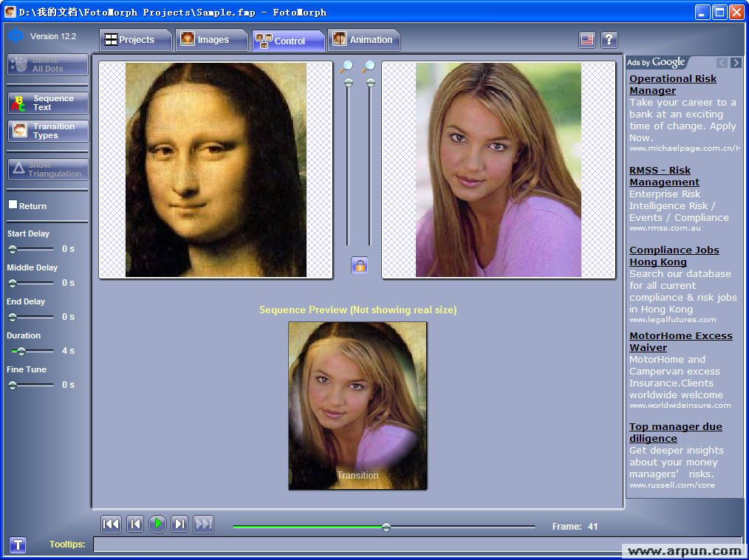Open Transition Types
The height and width of the screenshot is (560, 749).
[x=48, y=131]
